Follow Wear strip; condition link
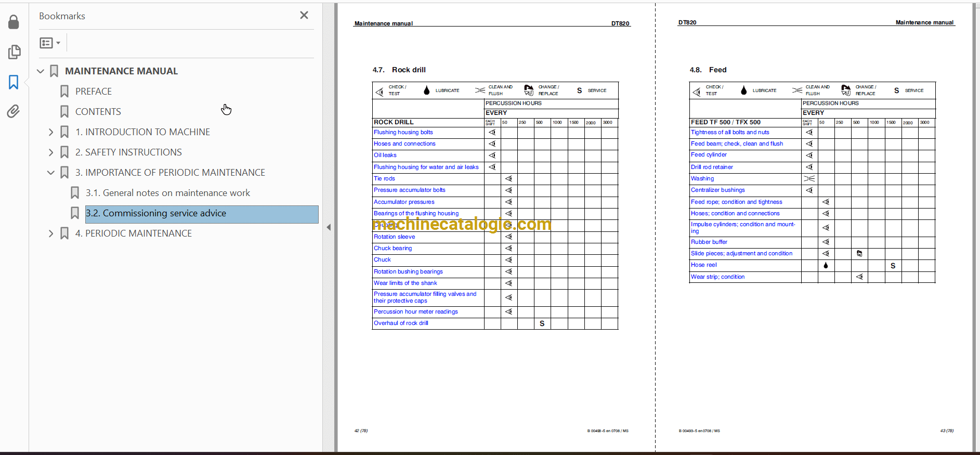 (x=717, y=277)
